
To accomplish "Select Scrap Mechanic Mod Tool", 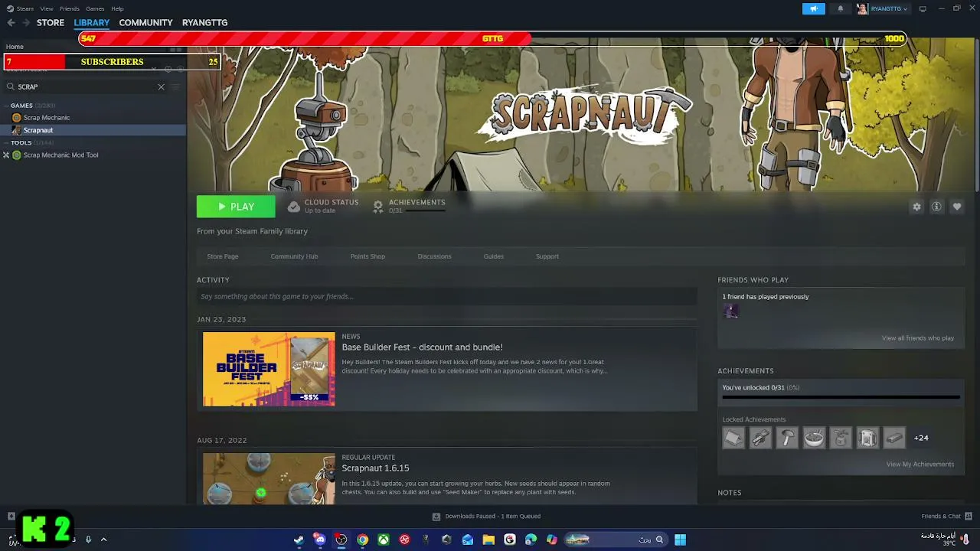I will (60, 155).
